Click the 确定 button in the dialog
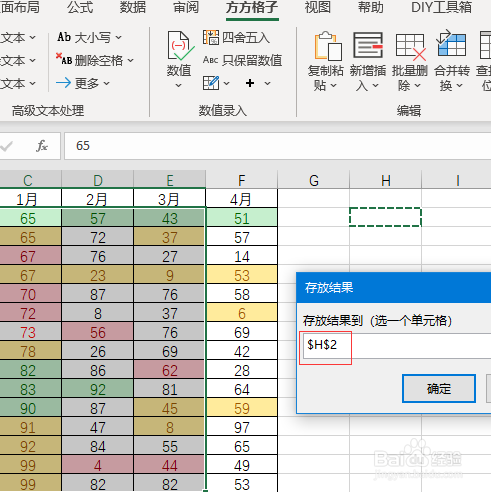Screen dimensions: 491x492 coord(439,388)
